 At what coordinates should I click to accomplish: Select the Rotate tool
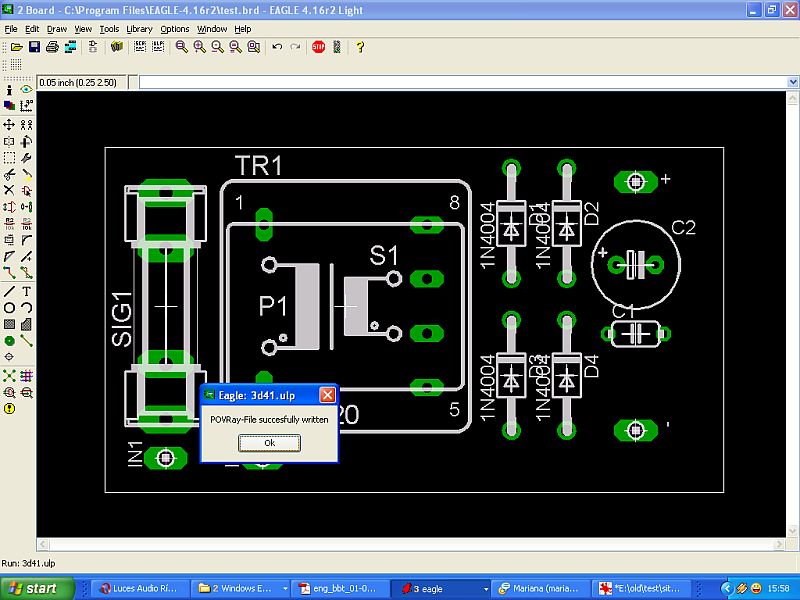coord(26,141)
